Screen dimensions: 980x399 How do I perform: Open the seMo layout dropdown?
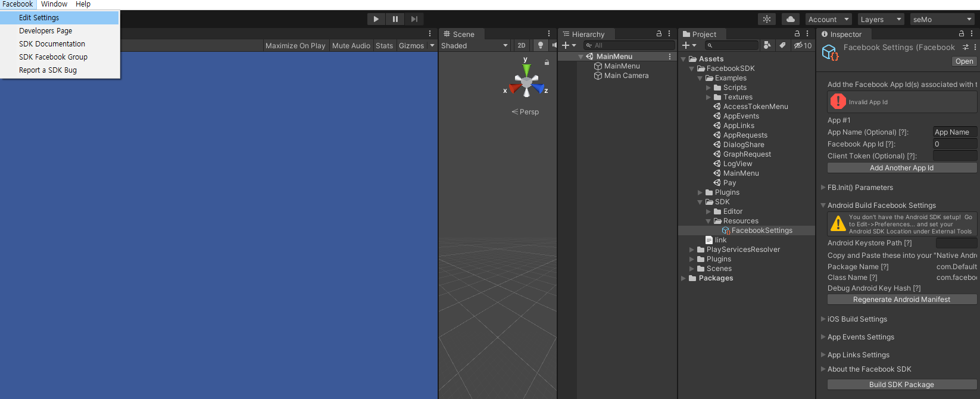[942, 20]
